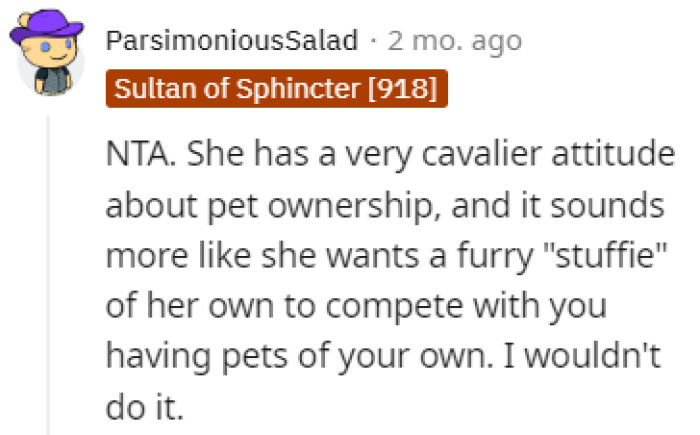Click the word "NTA" in the comment

click(x=136, y=155)
